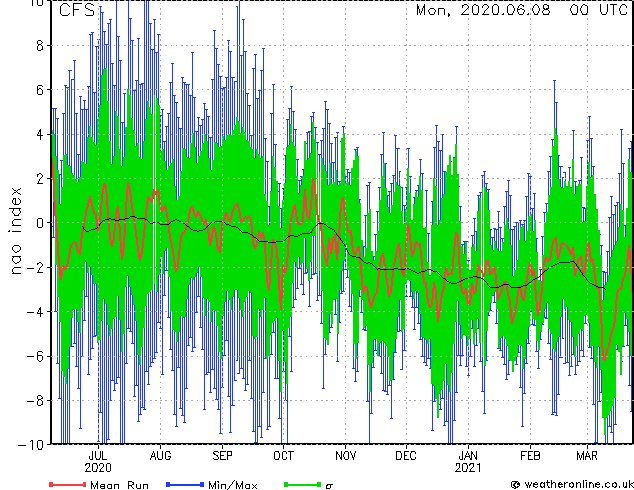Click the FEB x-axis label
Screen dimensions: 634x490
530,456
